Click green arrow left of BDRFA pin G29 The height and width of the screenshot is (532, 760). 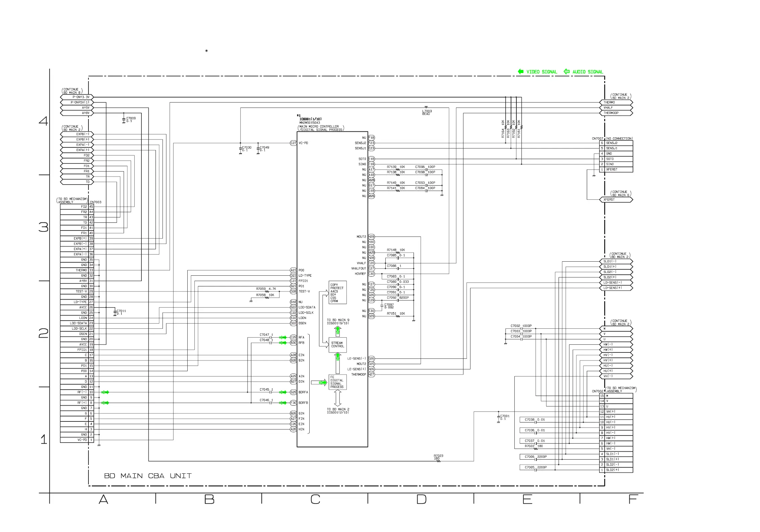(x=283, y=392)
